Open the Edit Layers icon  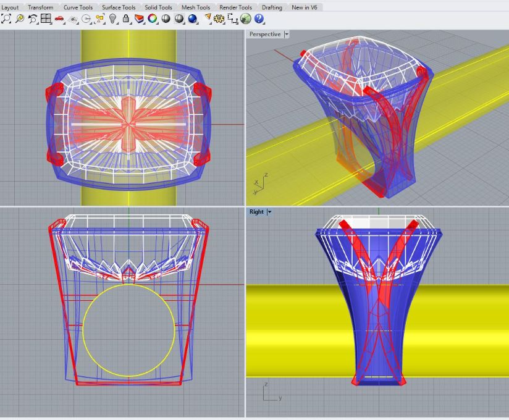[139, 19]
